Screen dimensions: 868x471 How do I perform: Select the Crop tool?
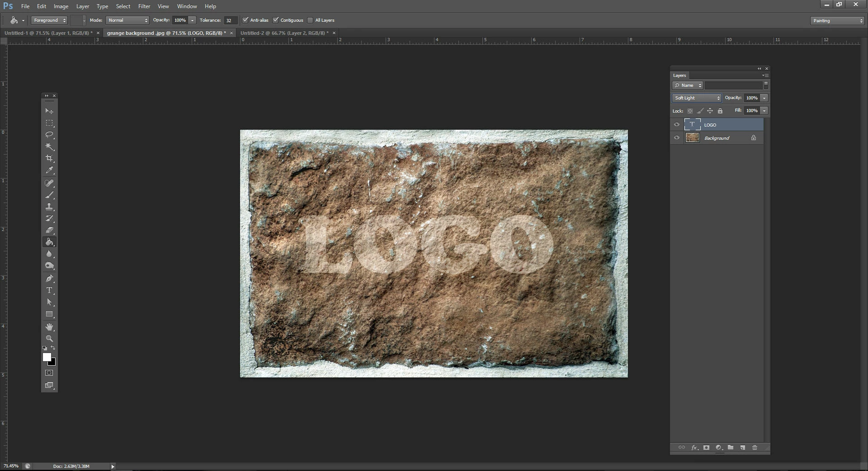coord(49,158)
